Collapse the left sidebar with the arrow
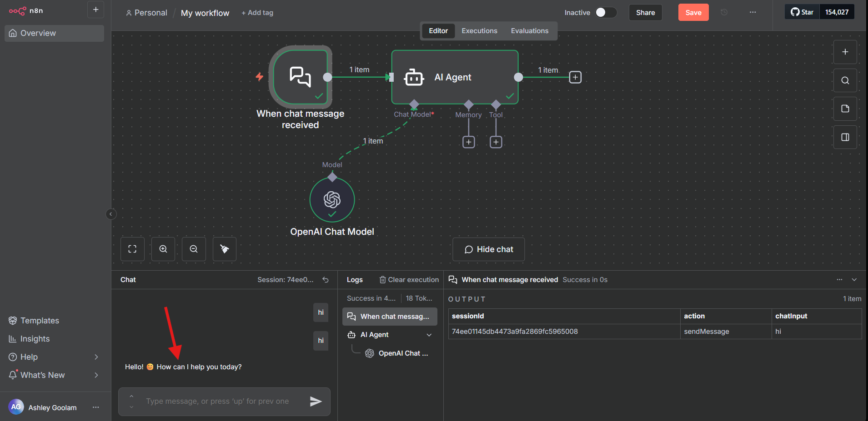 click(111, 213)
